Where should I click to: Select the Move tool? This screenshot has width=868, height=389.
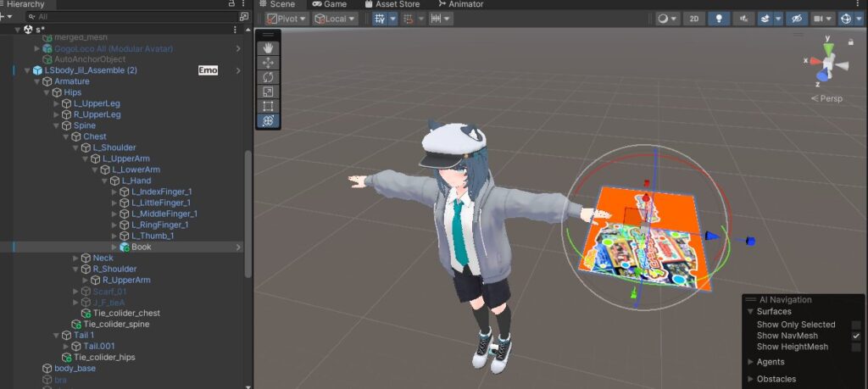click(x=268, y=63)
